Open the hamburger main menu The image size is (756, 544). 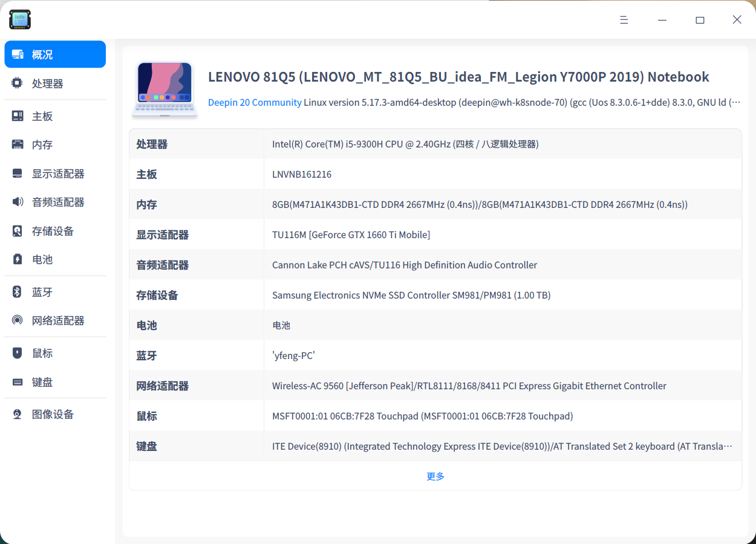pos(624,20)
